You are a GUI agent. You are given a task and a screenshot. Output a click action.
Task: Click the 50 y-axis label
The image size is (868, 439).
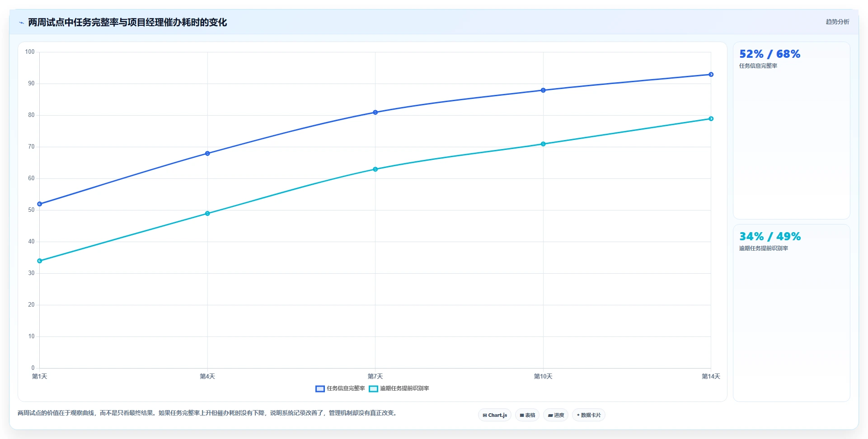pos(31,210)
